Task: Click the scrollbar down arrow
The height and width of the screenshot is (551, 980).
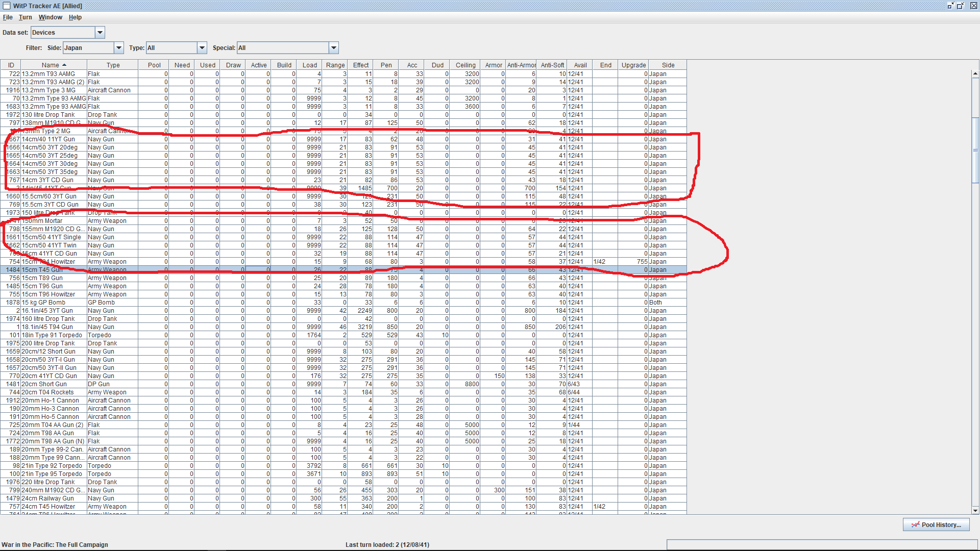Action: [975, 510]
